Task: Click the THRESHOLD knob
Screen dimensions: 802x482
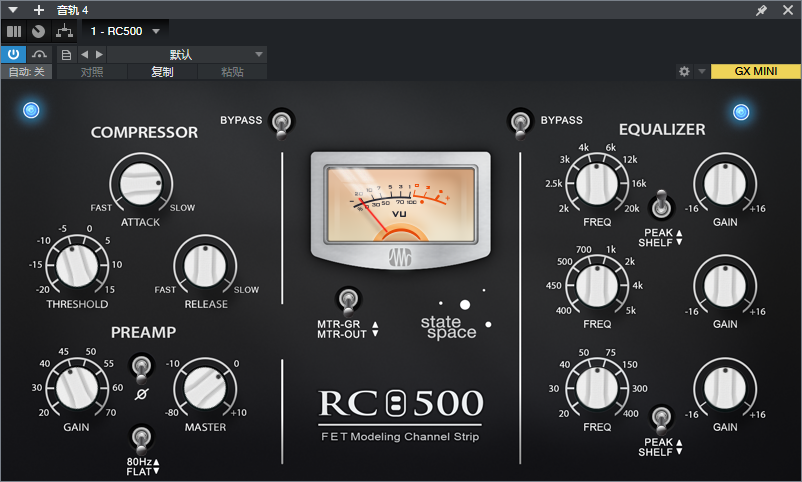Action: coord(77,265)
